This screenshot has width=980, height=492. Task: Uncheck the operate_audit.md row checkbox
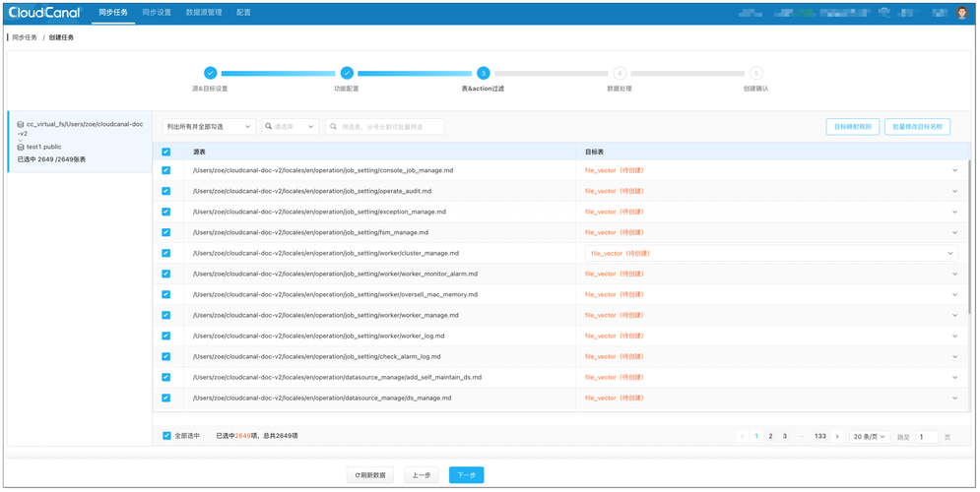(165, 191)
